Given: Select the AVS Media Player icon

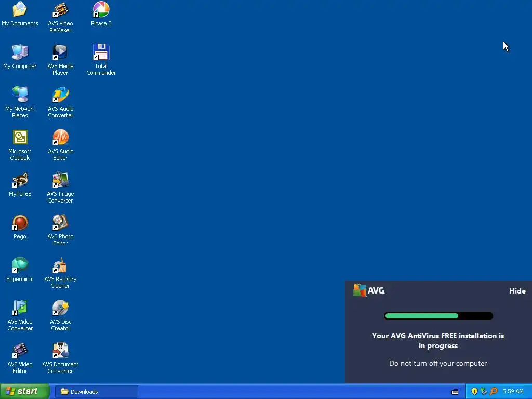Looking at the screenshot, I should click(x=60, y=60).
